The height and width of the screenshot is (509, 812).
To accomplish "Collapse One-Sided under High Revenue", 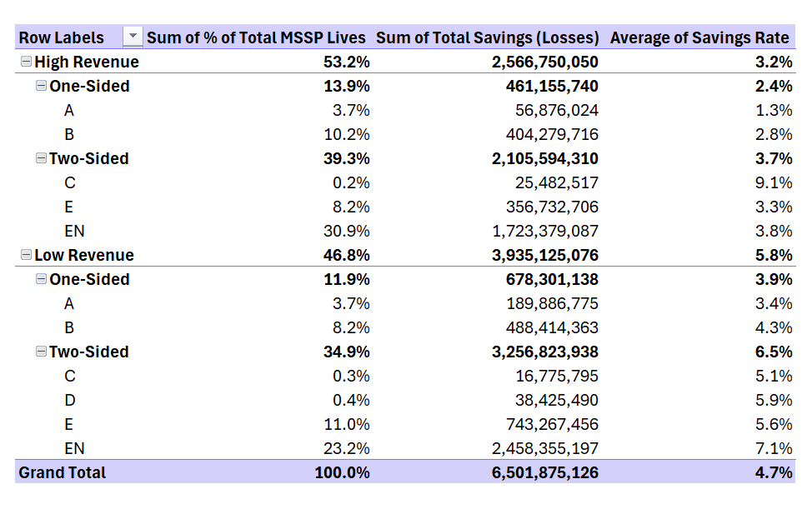I will coord(41,87).
